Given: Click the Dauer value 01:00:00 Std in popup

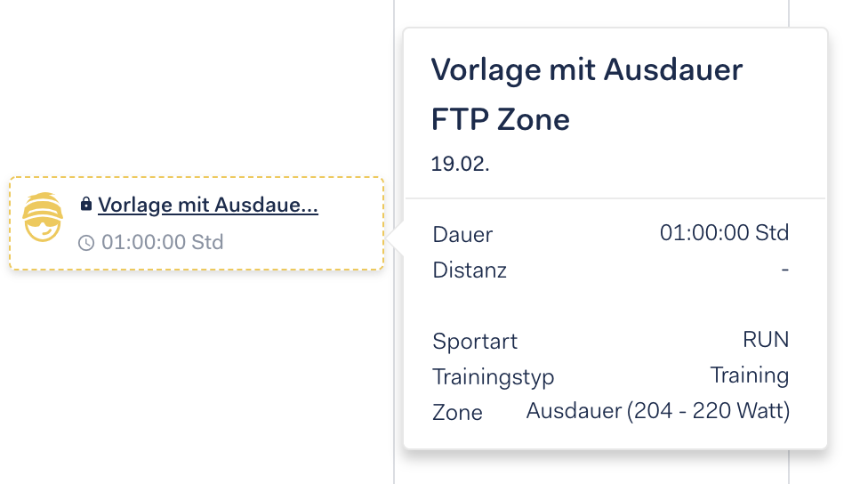Looking at the screenshot, I should (x=724, y=232).
